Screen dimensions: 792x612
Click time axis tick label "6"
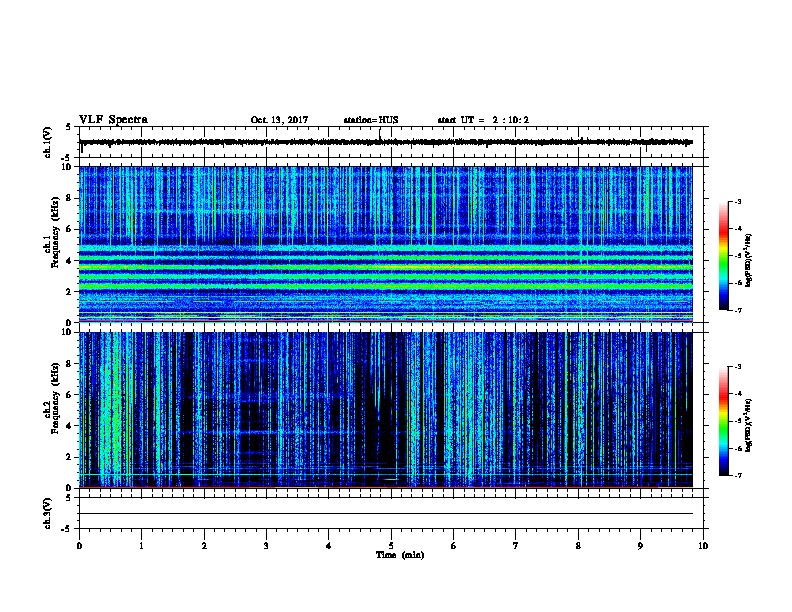453,545
